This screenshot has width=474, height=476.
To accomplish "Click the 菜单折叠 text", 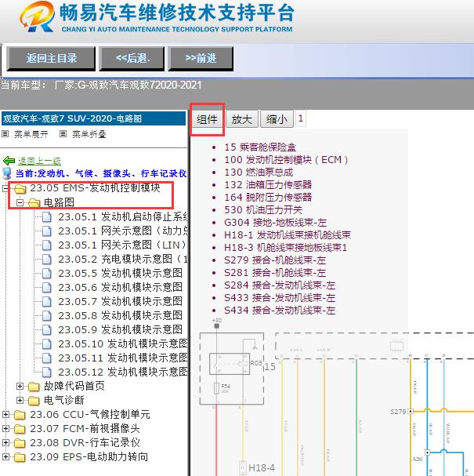I will (x=89, y=134).
